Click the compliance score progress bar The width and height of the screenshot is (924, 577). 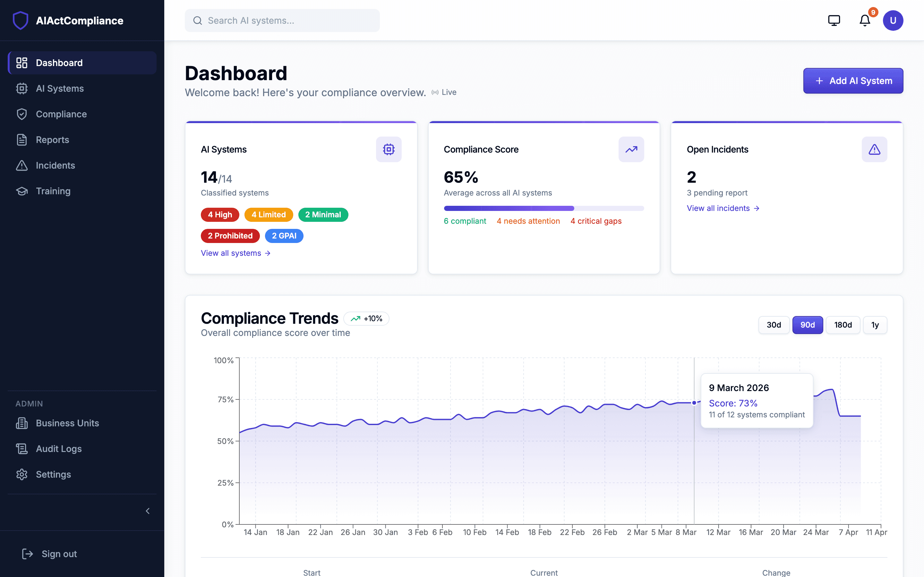544,208
